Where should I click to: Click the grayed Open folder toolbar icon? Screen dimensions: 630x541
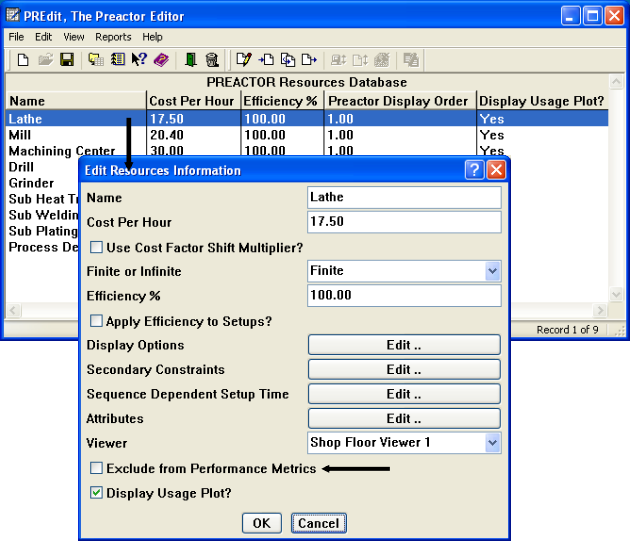pos(45,60)
